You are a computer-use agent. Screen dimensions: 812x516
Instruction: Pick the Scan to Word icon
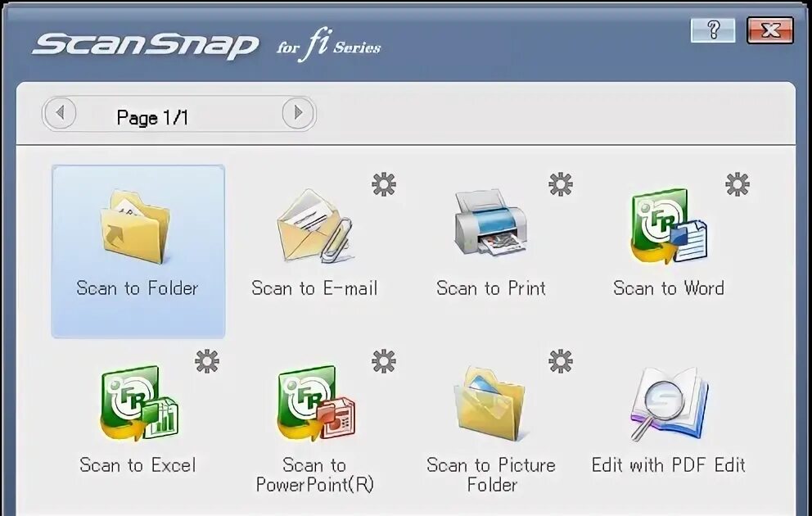point(668,226)
